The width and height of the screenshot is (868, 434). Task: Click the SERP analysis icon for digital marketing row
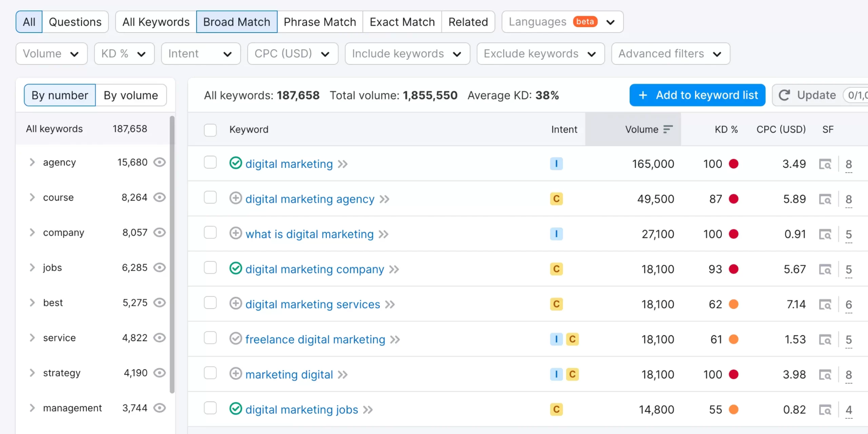pos(826,164)
